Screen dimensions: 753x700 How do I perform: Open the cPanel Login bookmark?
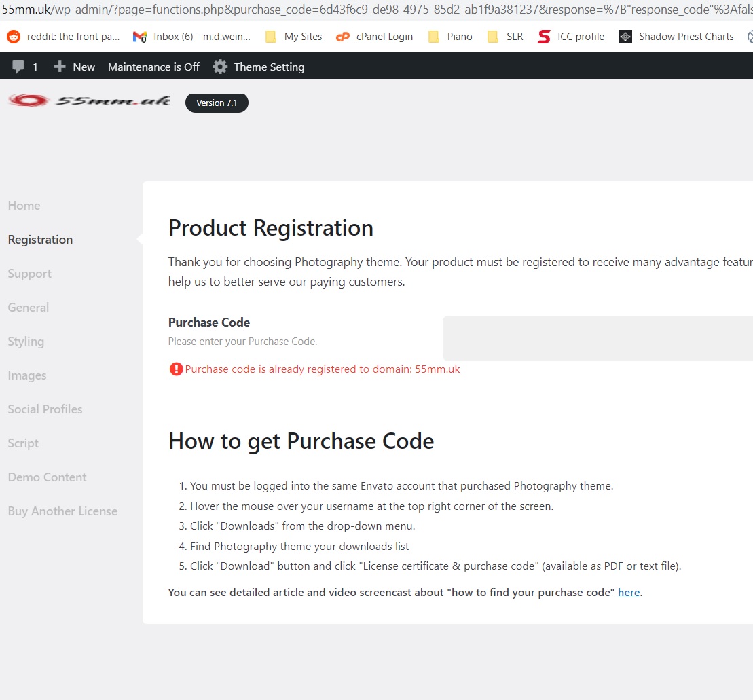tap(374, 37)
